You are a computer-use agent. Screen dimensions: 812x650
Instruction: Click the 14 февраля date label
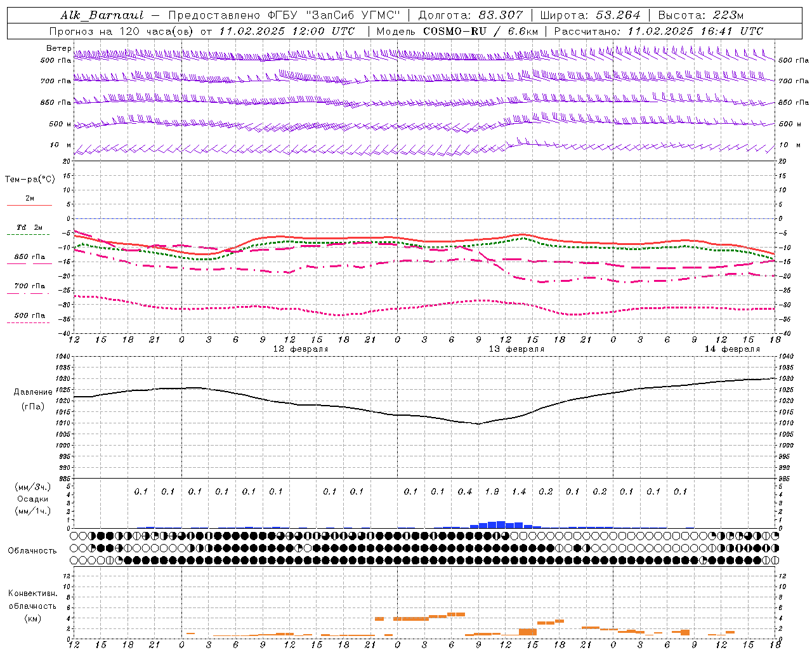pyautogui.click(x=732, y=349)
